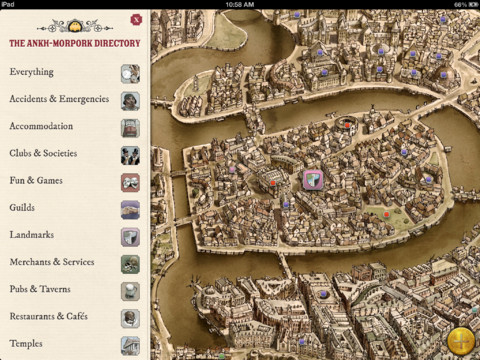Open the Landmarks shield icon in the directory
The image size is (480, 360).
pos(130,237)
